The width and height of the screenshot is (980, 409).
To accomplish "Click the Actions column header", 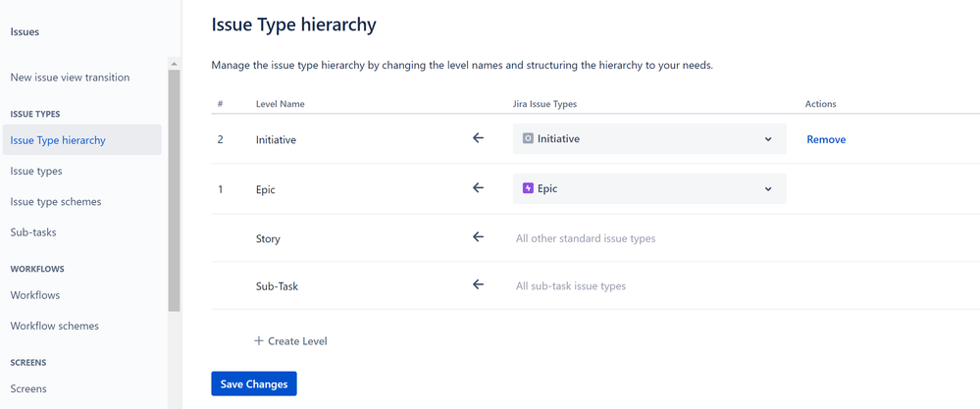I will click(x=821, y=104).
